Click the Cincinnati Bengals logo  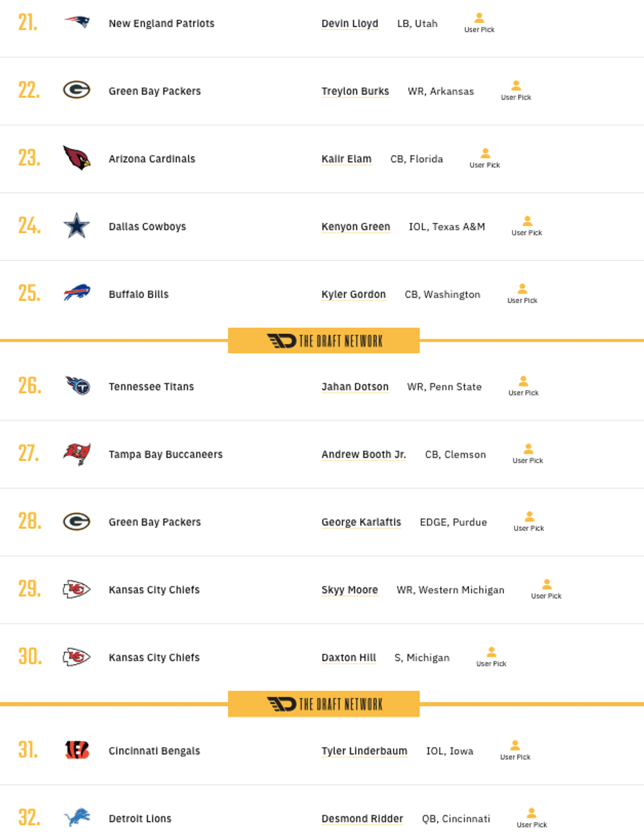pyautogui.click(x=77, y=750)
